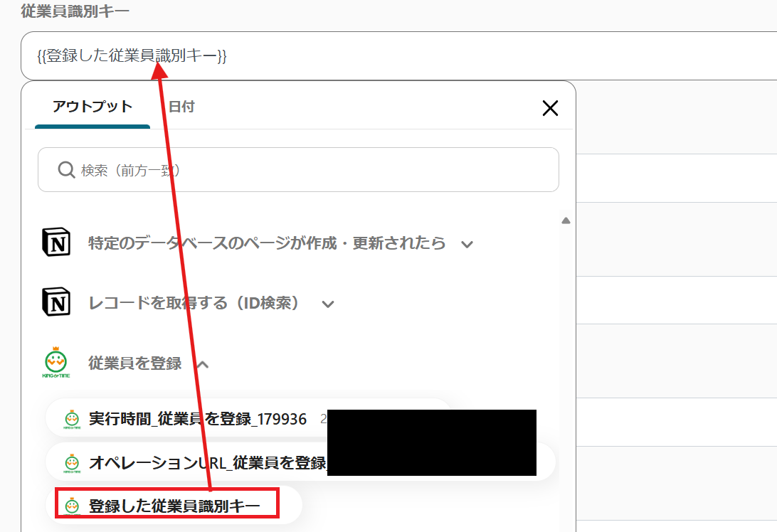
Task: Switch to the 日付 tab
Action: tap(181, 107)
